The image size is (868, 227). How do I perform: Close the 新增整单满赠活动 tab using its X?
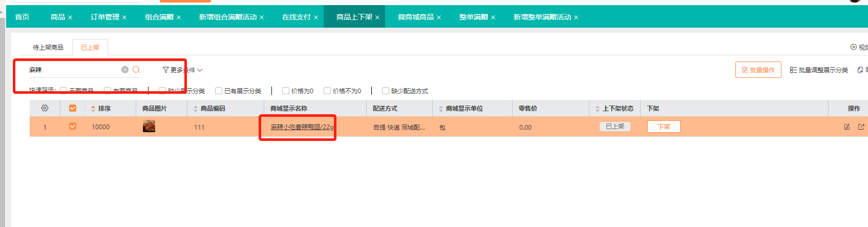tap(576, 17)
